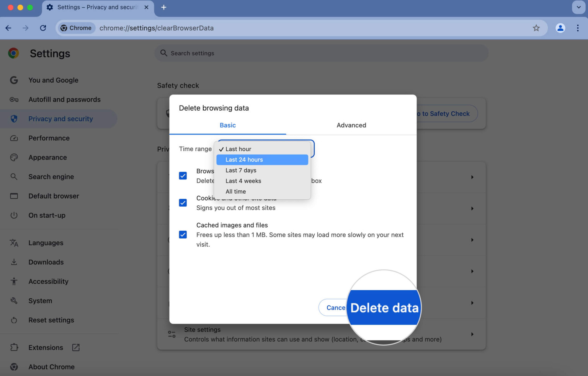
Task: Select the Basic tab
Action: [228, 125]
